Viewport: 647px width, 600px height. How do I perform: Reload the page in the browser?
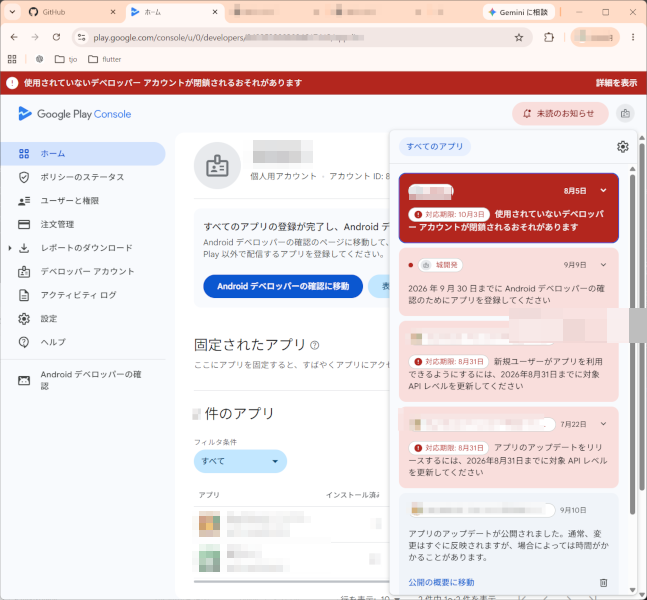[x=57, y=38]
